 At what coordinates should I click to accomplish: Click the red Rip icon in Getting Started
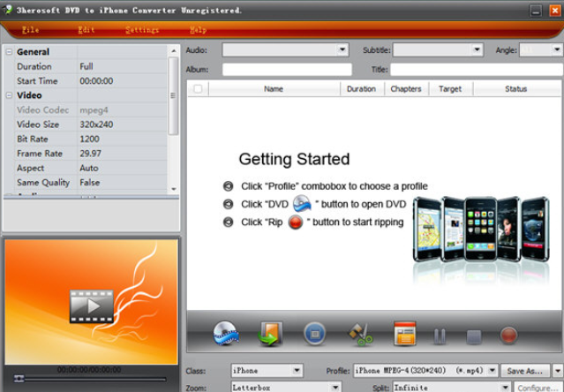point(296,222)
